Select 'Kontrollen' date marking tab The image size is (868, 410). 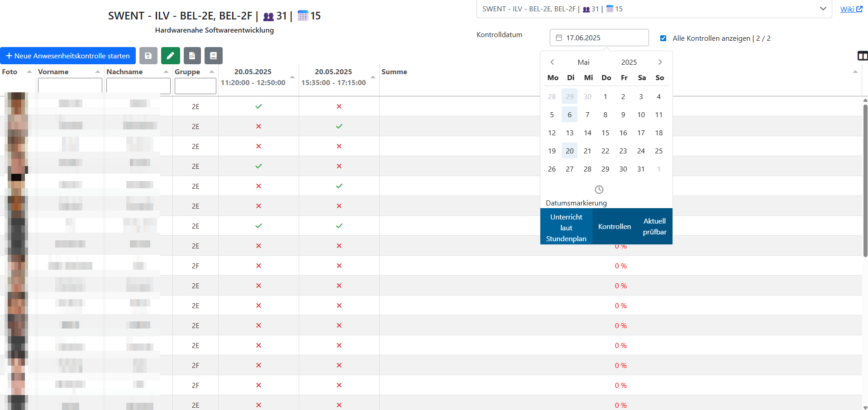[x=614, y=226]
